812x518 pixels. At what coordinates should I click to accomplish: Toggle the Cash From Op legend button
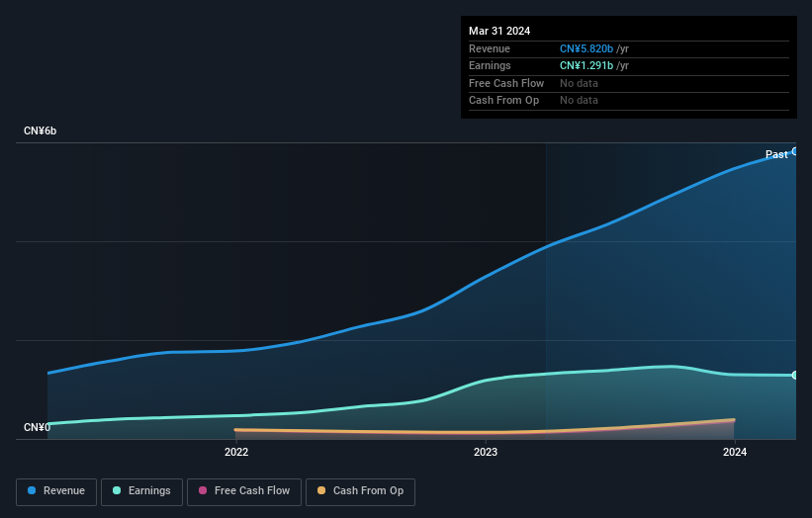pos(360,491)
